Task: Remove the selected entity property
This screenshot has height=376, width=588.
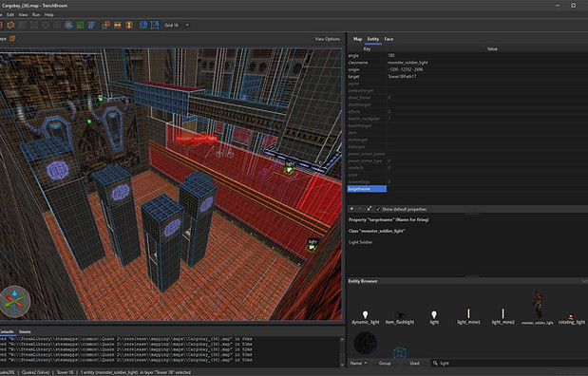Action: tap(360, 209)
